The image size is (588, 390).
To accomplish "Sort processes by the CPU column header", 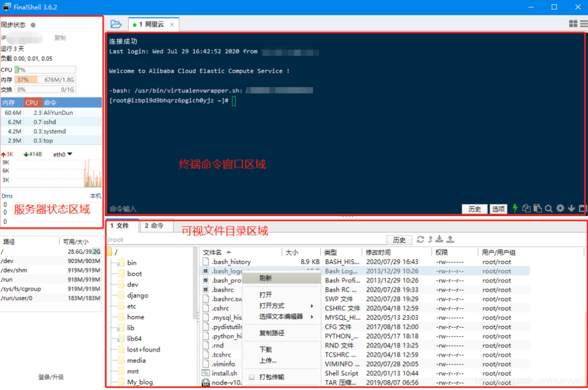I will coord(31,103).
